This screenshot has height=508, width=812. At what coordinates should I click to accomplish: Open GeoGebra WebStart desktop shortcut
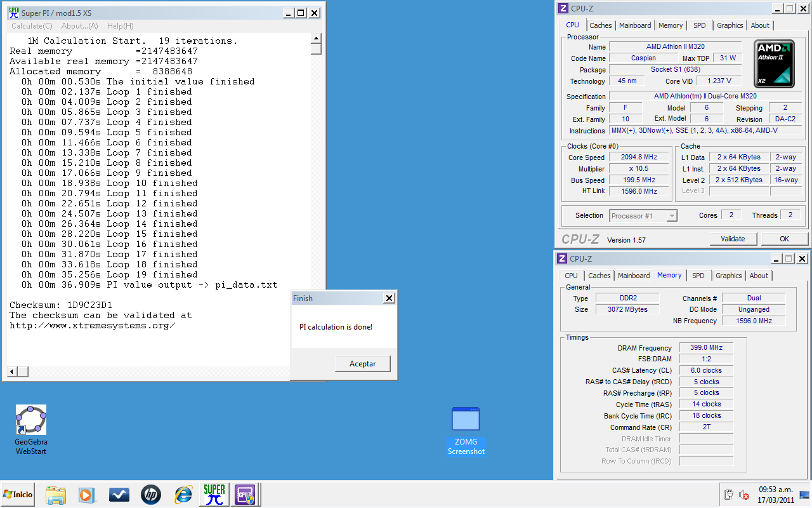pos(31,430)
